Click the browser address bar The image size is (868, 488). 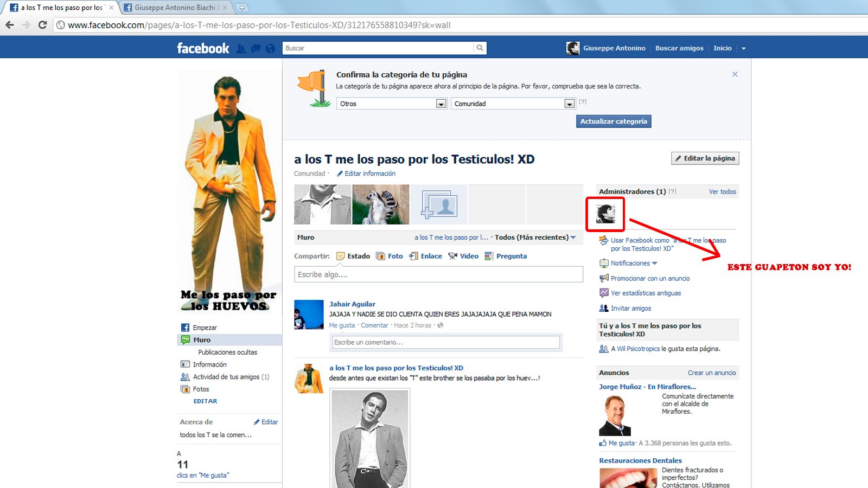tap(461, 25)
